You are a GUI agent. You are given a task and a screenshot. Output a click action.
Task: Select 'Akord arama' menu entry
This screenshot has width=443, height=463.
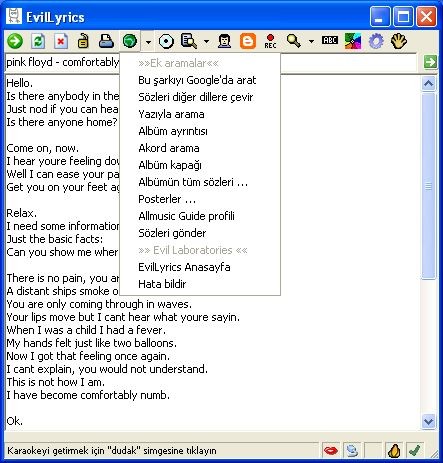[200, 148]
